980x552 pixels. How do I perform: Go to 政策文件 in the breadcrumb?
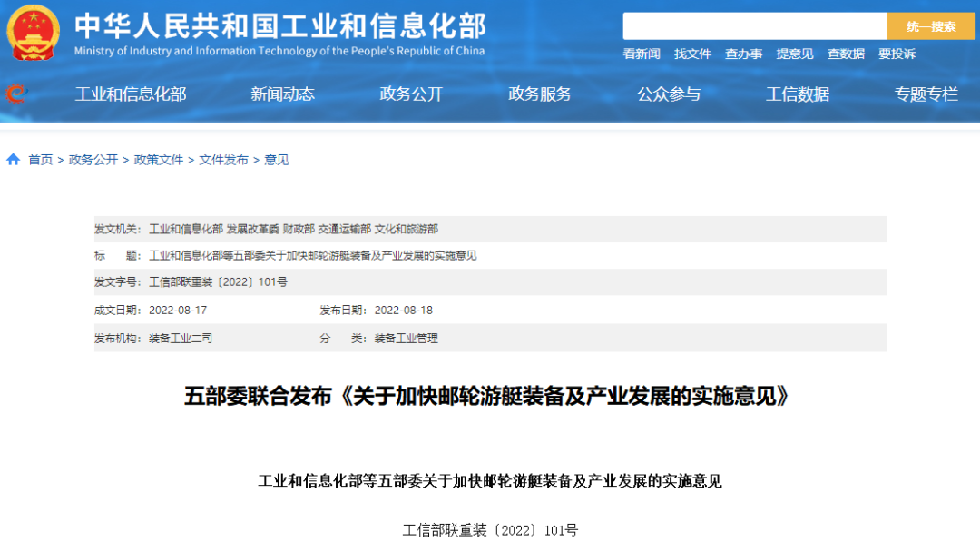point(159,160)
